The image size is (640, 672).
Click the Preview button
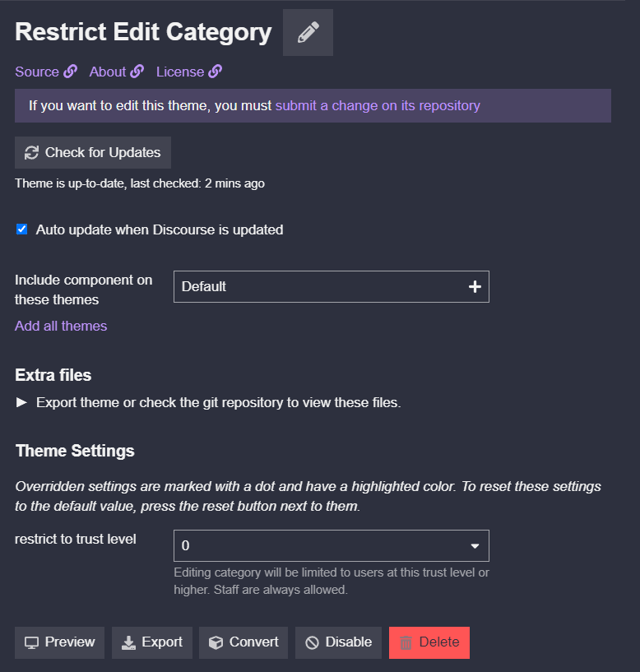pyautogui.click(x=59, y=642)
